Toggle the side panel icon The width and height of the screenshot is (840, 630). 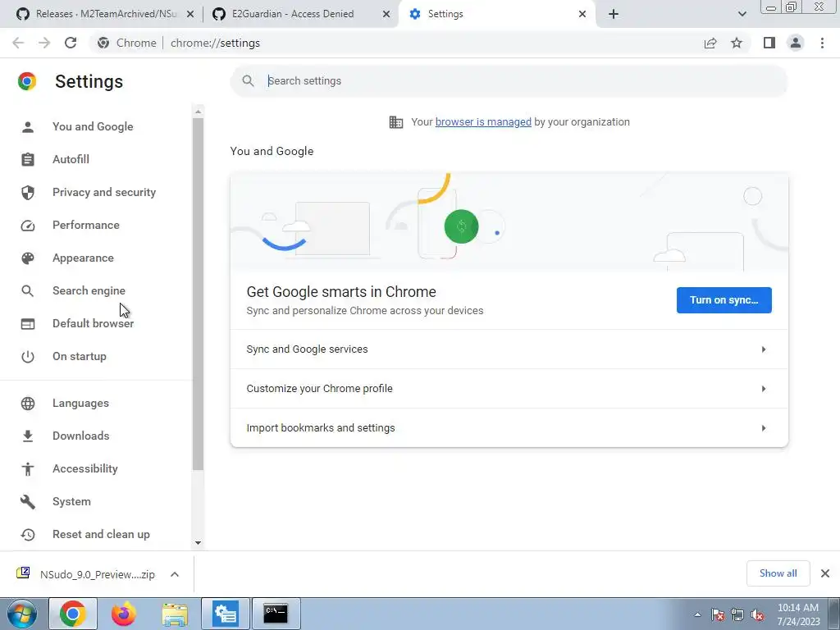(769, 43)
